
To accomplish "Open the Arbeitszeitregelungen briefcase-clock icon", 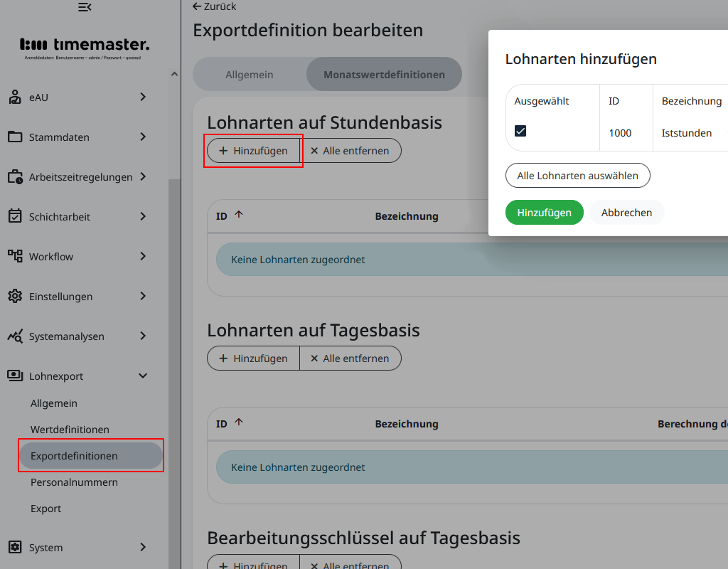I will pyautogui.click(x=15, y=176).
